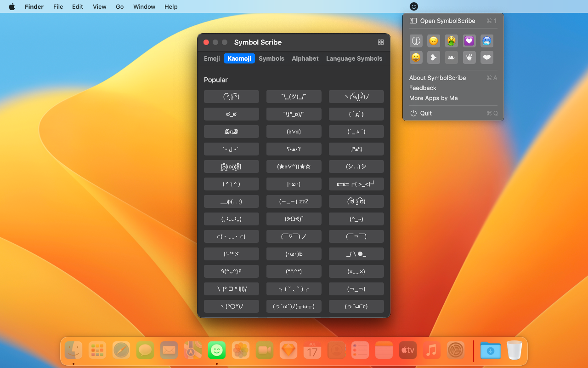This screenshot has width=588, height=368.
Task: Pick the floral leaf ornament symbol
Action: click(x=451, y=57)
